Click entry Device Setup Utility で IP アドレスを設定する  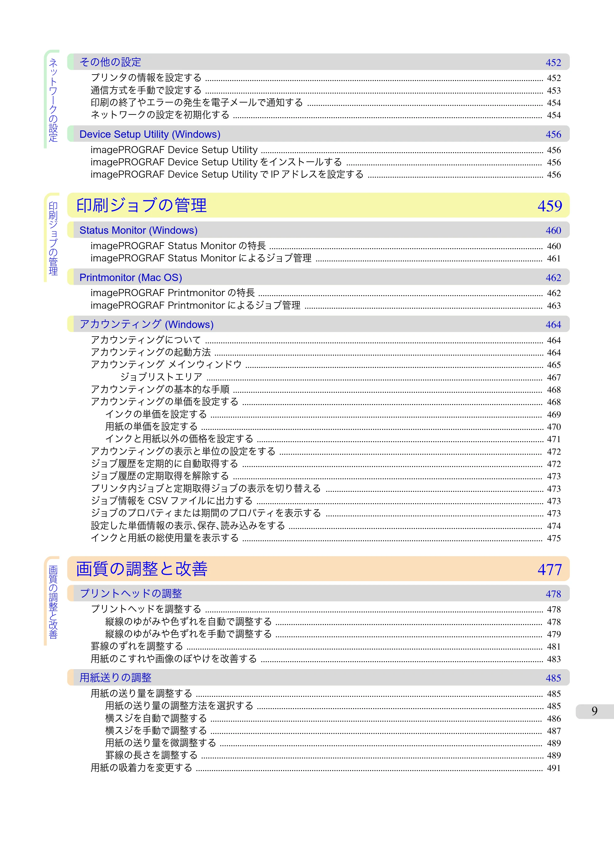(326, 175)
